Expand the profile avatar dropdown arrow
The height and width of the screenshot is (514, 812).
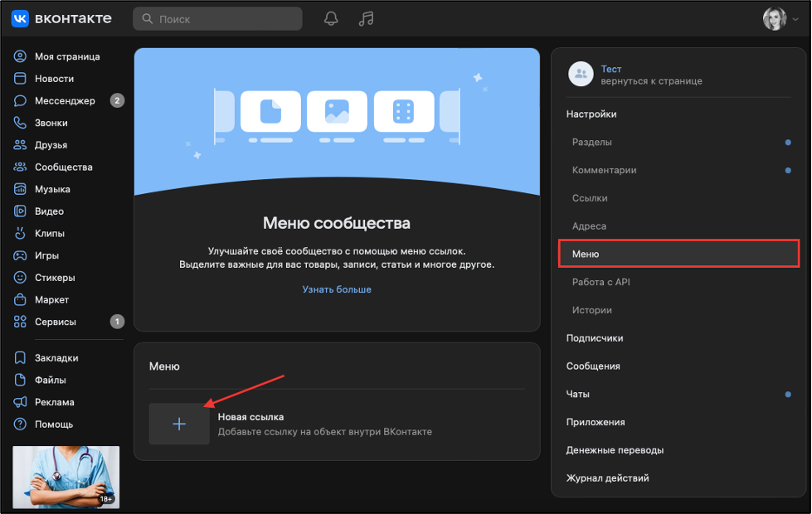(795, 19)
